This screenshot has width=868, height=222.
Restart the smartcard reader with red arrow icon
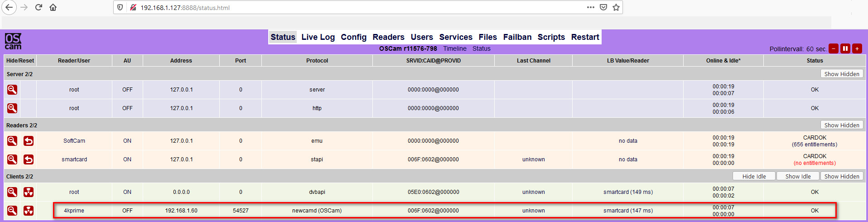tap(29, 159)
